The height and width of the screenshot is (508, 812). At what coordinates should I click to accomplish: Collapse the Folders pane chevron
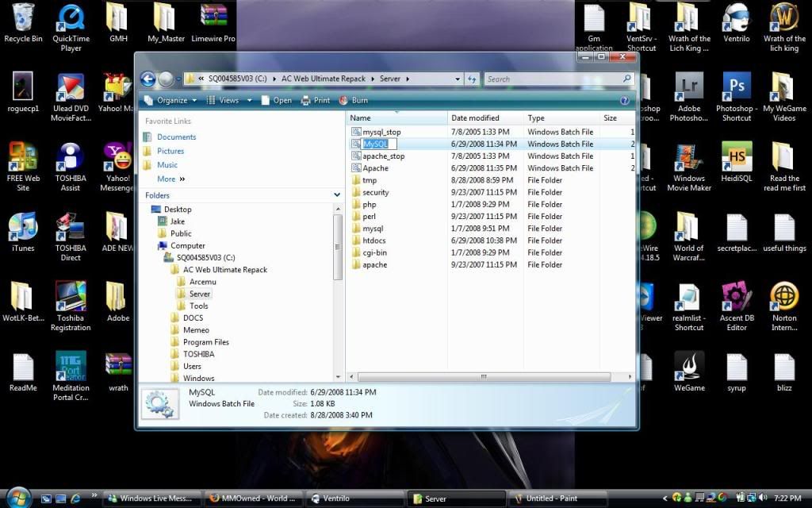tap(337, 195)
